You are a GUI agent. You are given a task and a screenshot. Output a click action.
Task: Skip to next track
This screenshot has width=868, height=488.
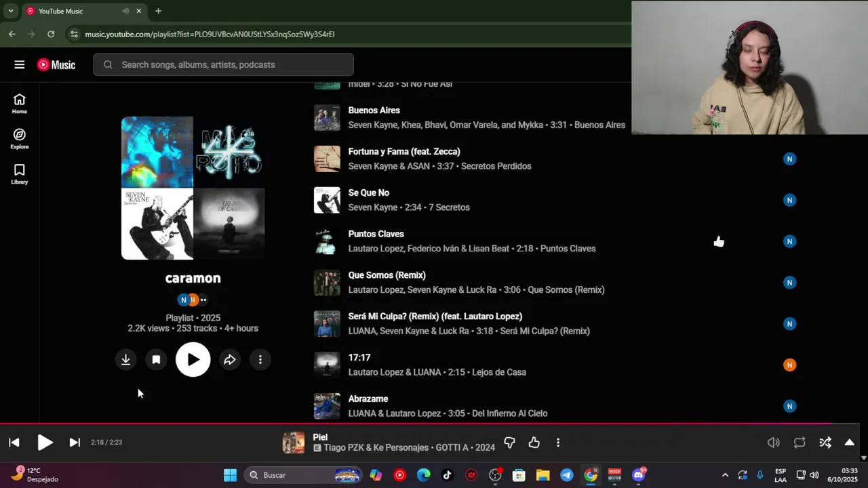pos(75,443)
